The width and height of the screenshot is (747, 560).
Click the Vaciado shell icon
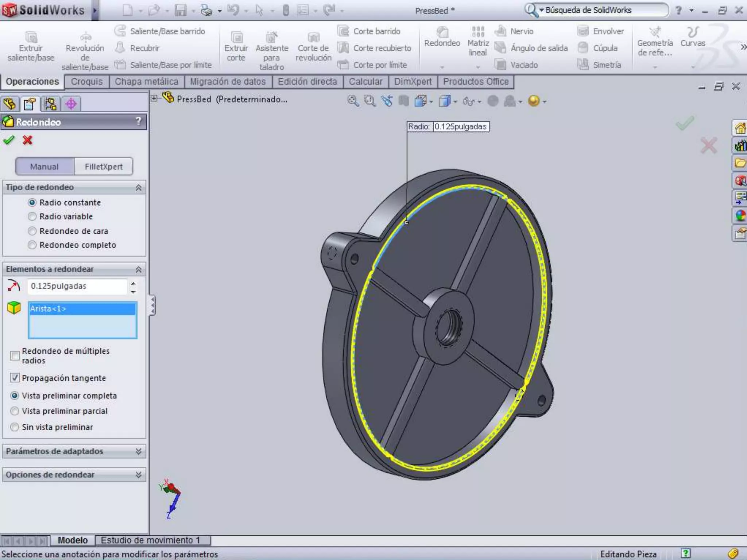501,65
